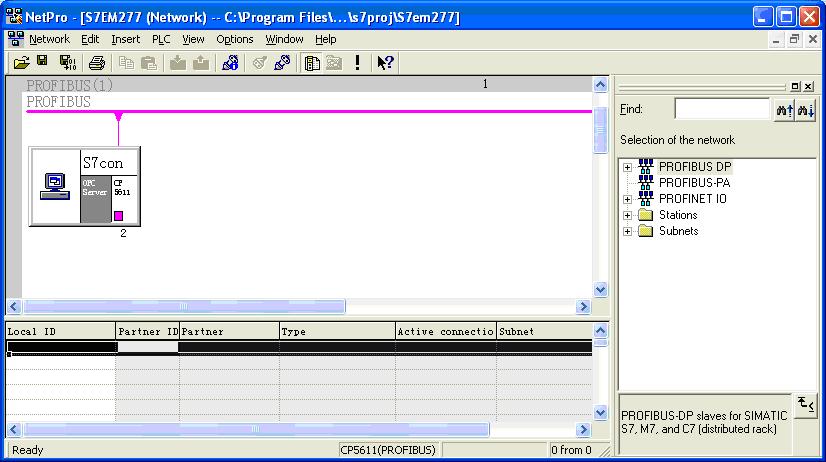Click network view horizontal scroll left arrow
The image size is (826, 462).
[x=14, y=307]
